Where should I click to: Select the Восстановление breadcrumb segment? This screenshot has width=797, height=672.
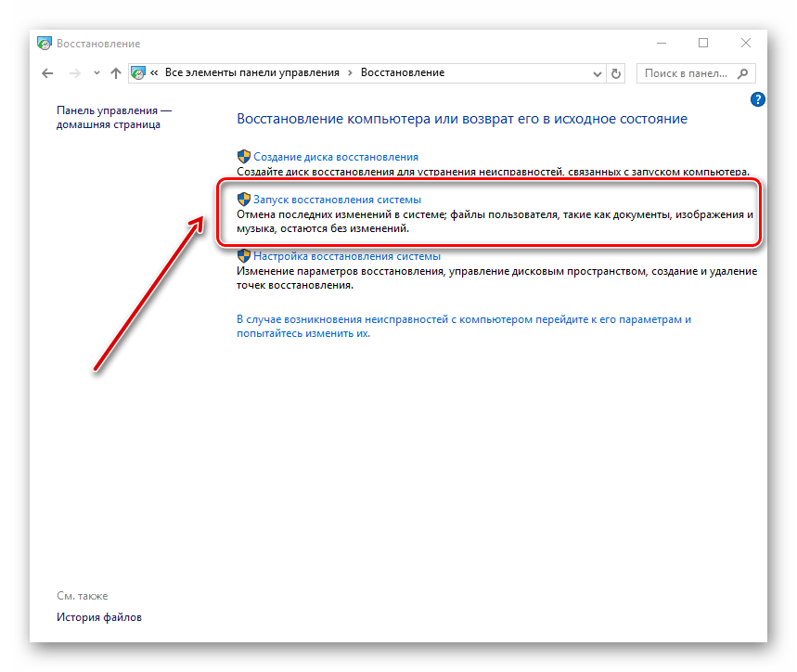[x=402, y=72]
